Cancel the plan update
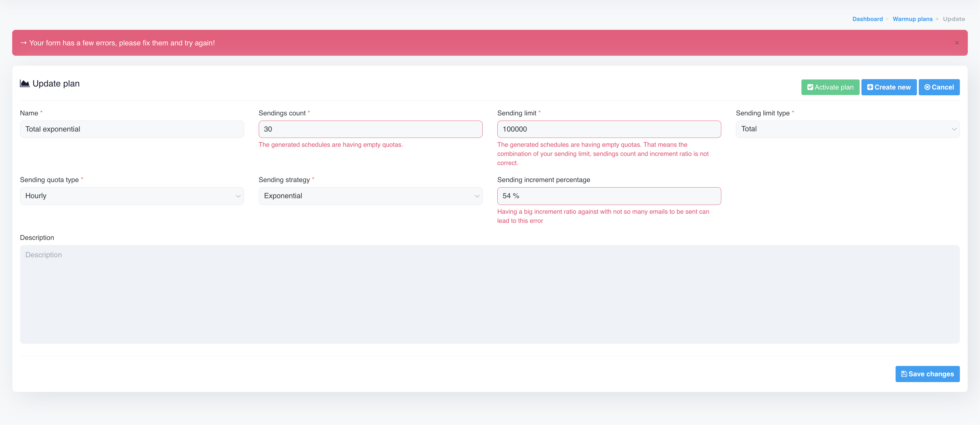 pyautogui.click(x=939, y=87)
